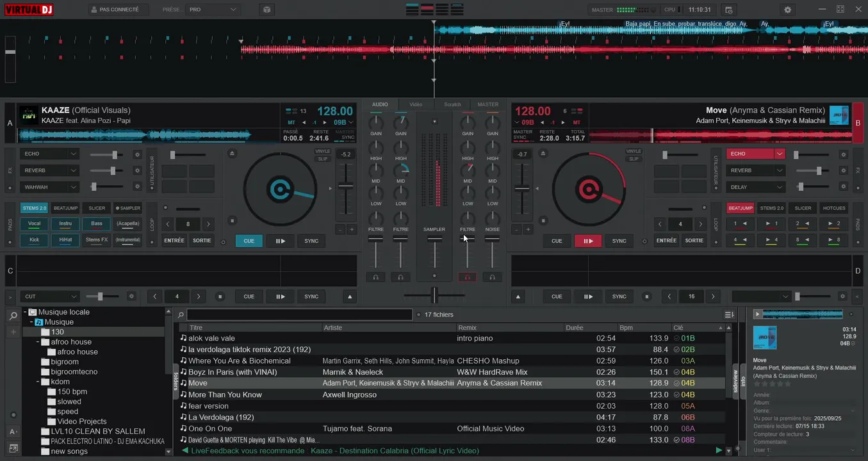Toggle SLIP mode on deck B
The width and height of the screenshot is (868, 461).
pos(634,159)
